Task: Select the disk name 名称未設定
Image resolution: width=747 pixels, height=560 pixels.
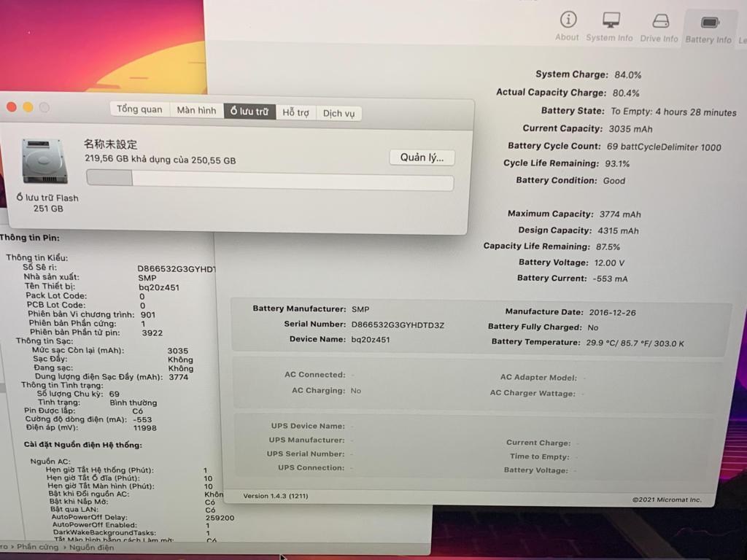Action: click(111, 144)
